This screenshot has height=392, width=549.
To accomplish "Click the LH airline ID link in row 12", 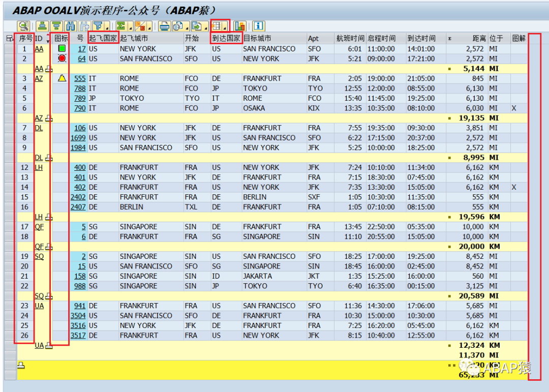I will (39, 167).
